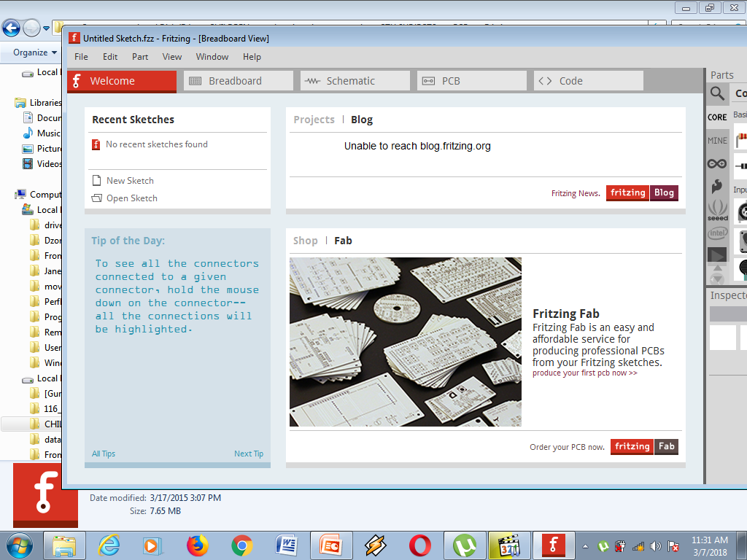747x560 pixels.
Task: Open Media Player Classic from taskbar
Action: click(x=508, y=545)
